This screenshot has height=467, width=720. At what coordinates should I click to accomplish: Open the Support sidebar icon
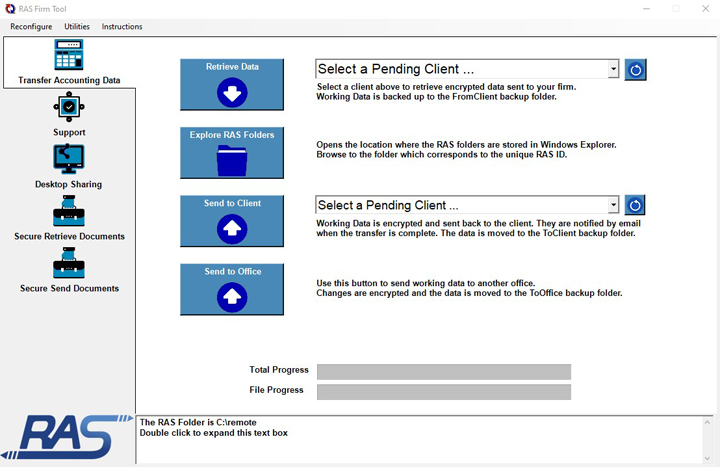click(x=69, y=107)
